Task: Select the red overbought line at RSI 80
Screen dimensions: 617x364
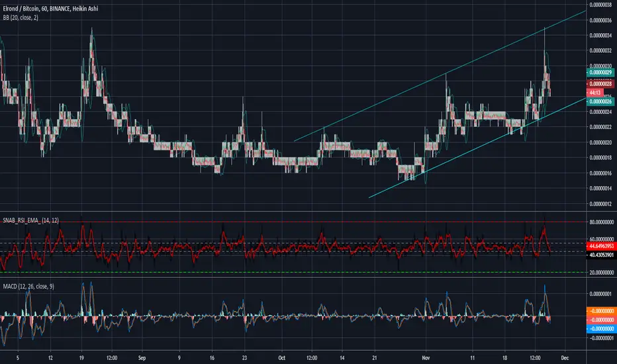Action: click(x=293, y=222)
